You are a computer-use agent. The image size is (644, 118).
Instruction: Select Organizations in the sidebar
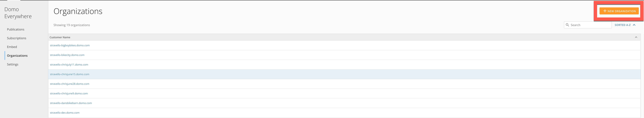click(x=17, y=56)
